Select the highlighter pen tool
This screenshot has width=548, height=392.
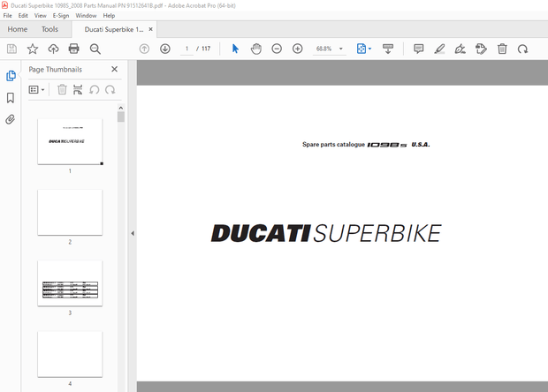[x=439, y=49]
